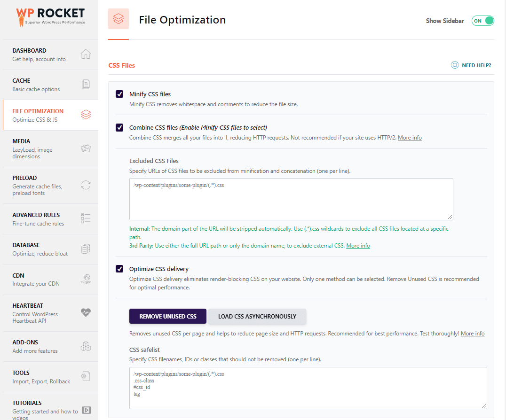This screenshot has height=420, width=506.
Task: Uncheck Optimize CSS delivery checkbox
Action: [x=119, y=269]
